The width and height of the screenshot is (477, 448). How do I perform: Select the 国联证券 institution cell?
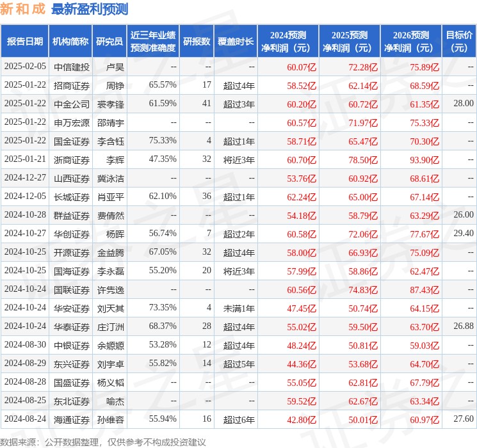click(72, 290)
